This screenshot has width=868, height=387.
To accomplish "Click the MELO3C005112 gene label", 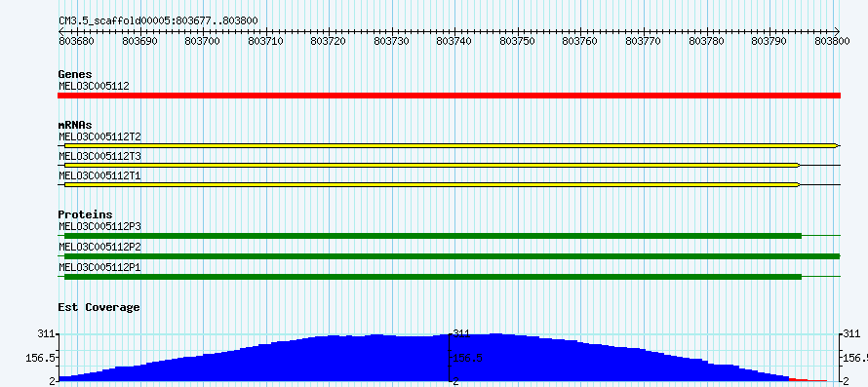I will point(94,86).
